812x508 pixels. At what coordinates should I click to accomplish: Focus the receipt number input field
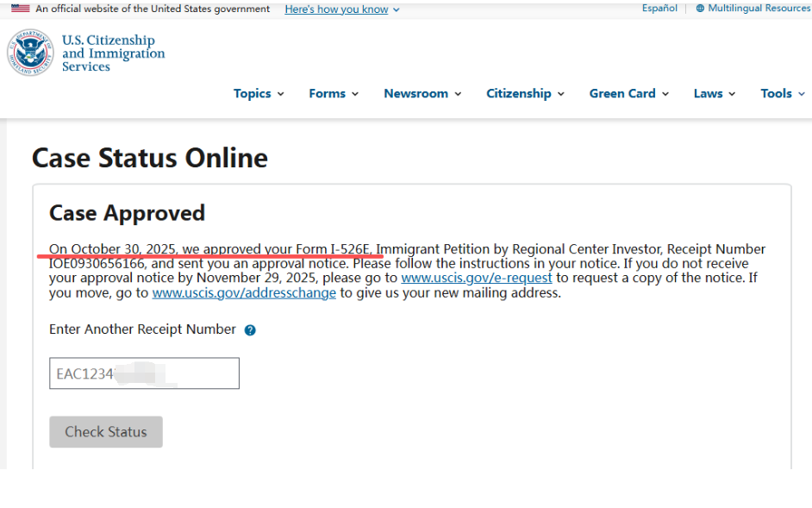(144, 373)
